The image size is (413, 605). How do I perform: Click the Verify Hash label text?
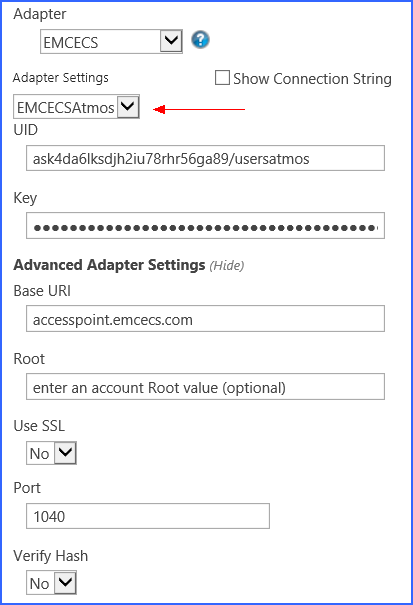(51, 556)
